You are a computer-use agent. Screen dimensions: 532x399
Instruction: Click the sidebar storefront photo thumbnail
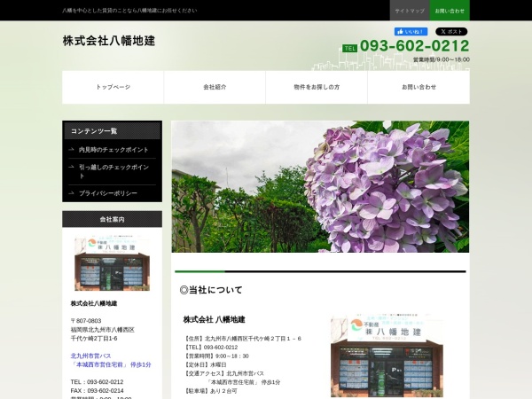tap(112, 263)
